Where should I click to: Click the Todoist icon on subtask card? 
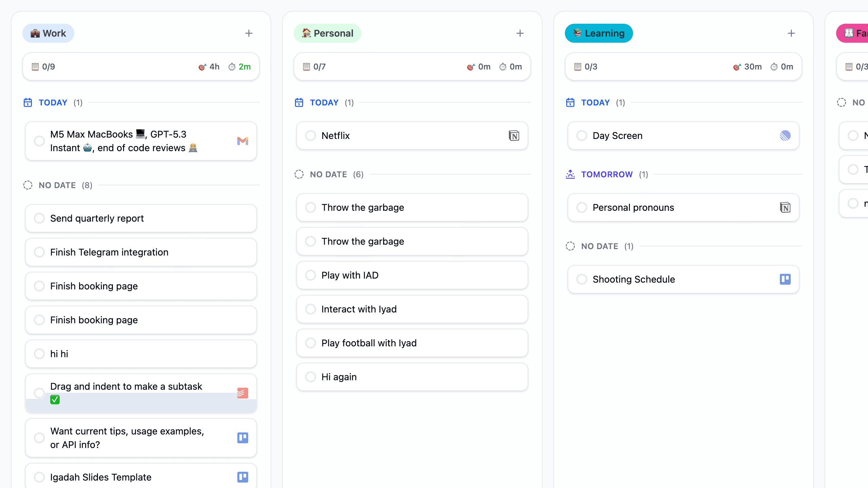pyautogui.click(x=242, y=393)
